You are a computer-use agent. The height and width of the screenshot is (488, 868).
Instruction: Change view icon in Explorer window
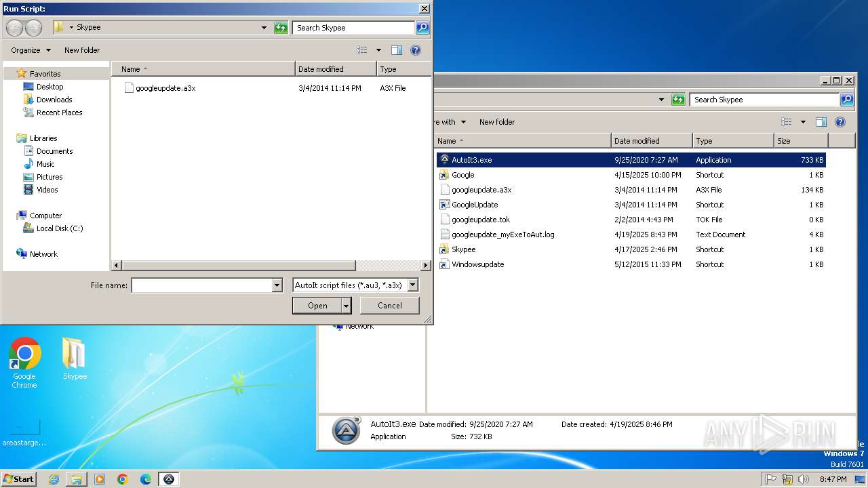[x=787, y=122]
